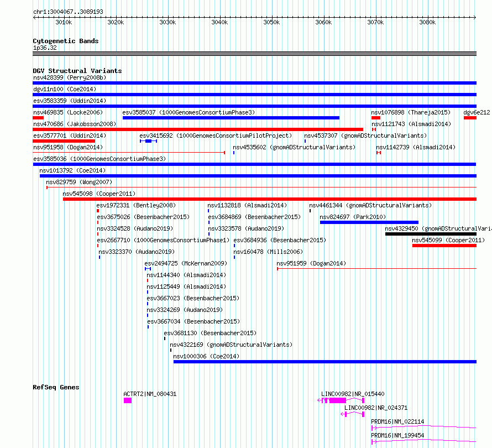Click nsv160478 (Mills2006) label
The image size is (492, 448).
tap(268, 252)
